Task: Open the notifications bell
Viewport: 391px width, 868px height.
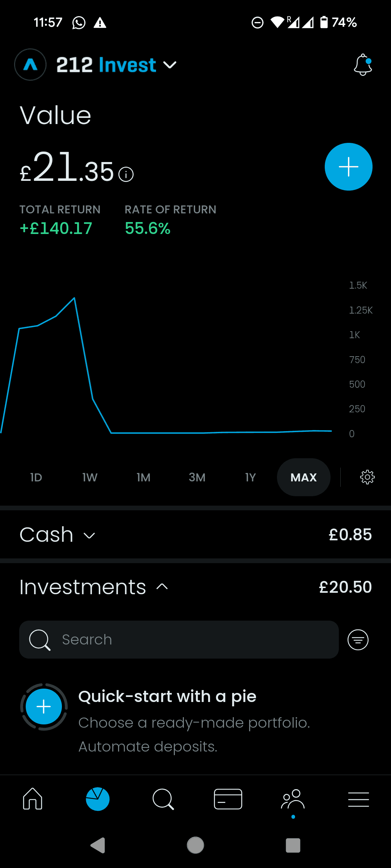Action: point(363,65)
